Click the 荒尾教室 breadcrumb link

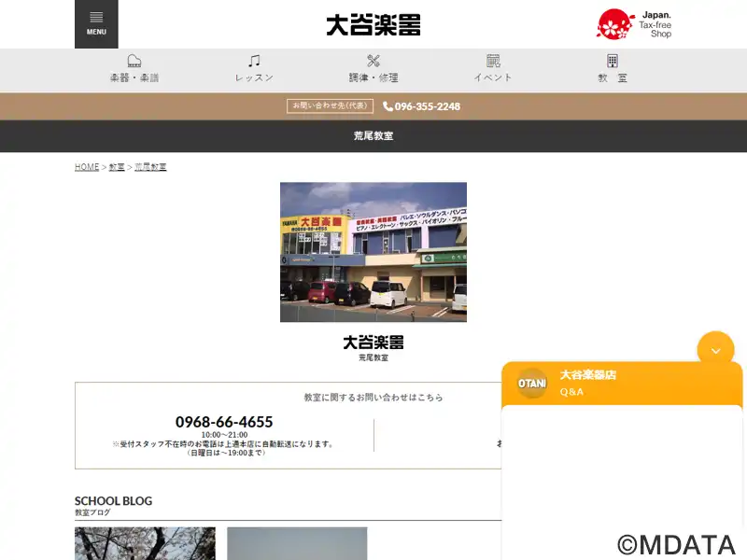coord(150,167)
